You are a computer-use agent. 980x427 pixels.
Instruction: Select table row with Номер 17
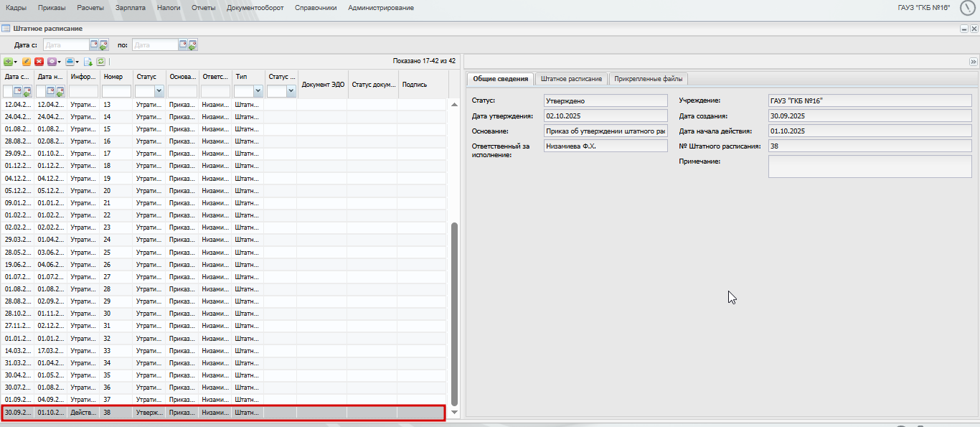[x=223, y=154]
